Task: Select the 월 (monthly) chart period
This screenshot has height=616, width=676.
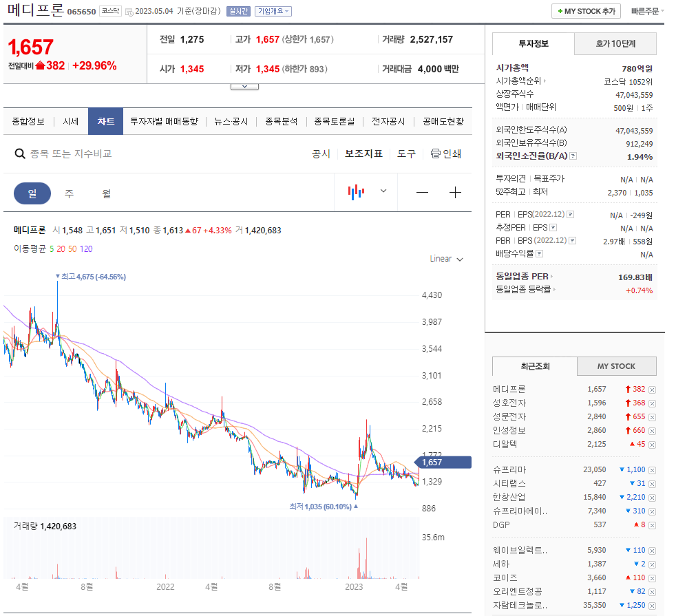Action: click(107, 193)
